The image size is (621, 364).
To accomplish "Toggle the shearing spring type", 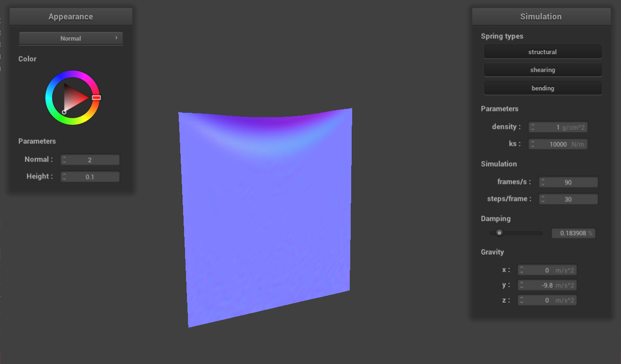I will (x=543, y=70).
